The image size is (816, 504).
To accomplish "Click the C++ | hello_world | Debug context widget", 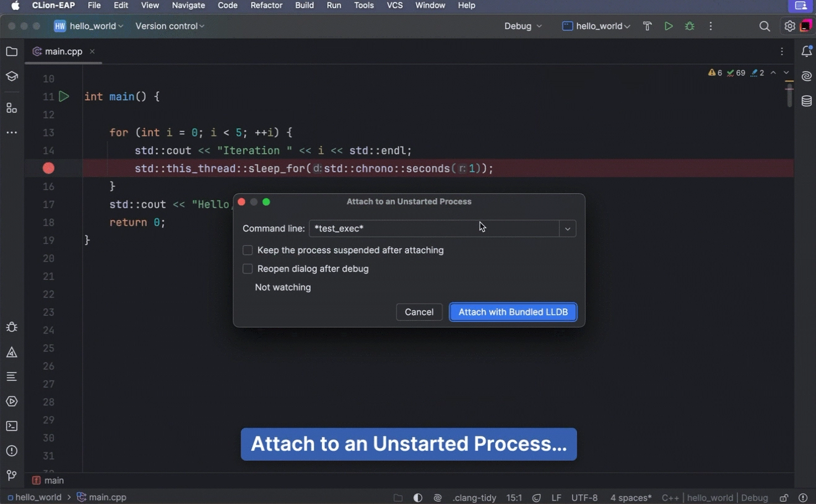I will (x=714, y=498).
